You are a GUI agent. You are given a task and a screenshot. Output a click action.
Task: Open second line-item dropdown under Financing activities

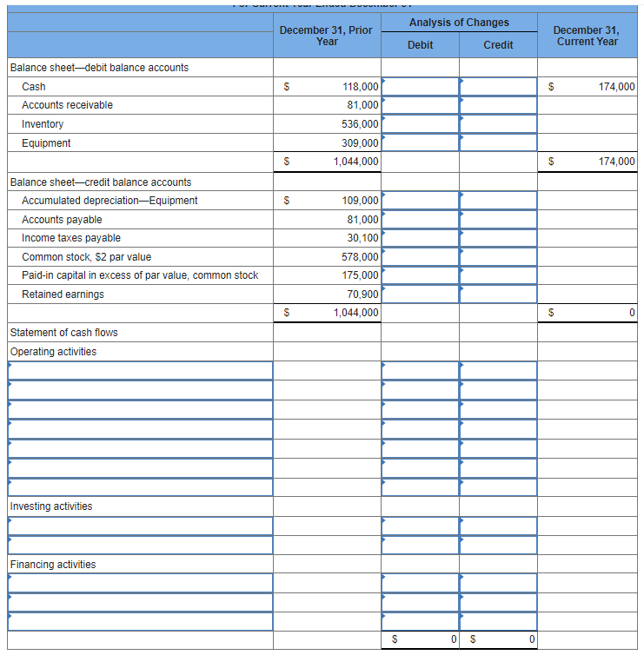[140, 602]
